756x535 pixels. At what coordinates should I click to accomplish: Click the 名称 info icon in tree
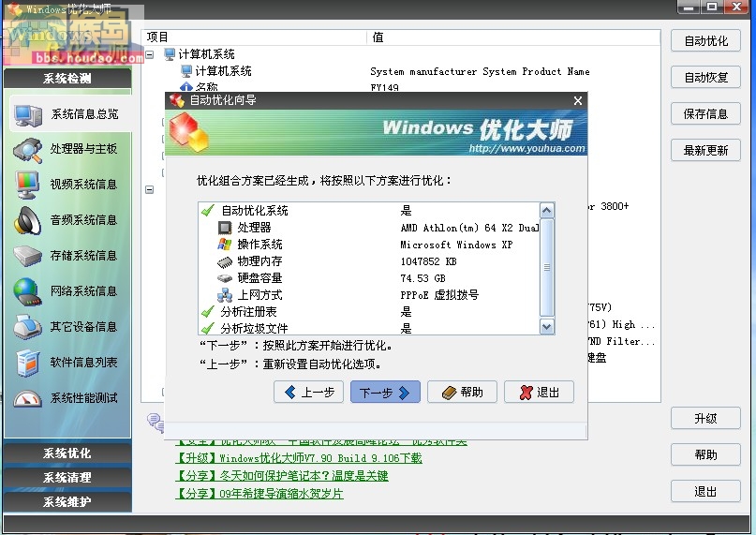click(x=186, y=87)
